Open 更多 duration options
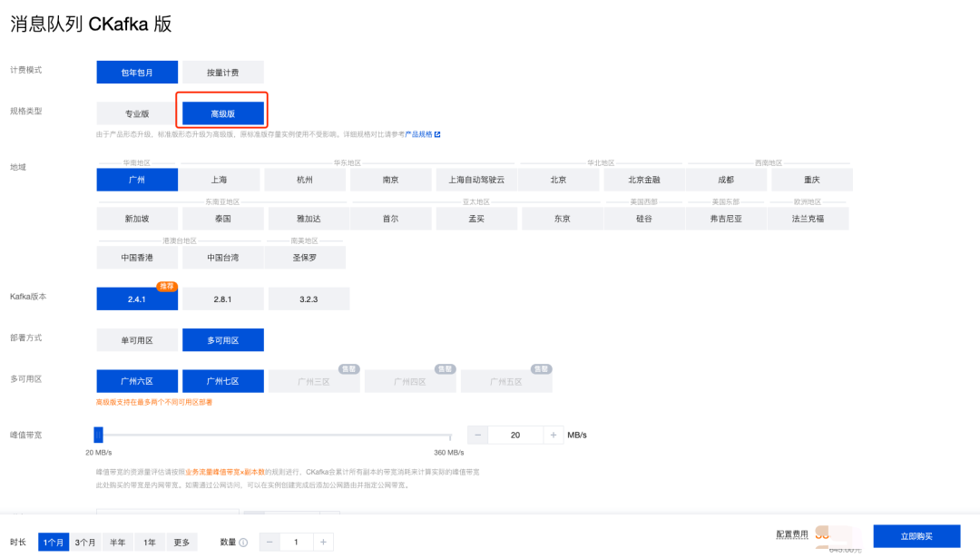 (x=181, y=543)
